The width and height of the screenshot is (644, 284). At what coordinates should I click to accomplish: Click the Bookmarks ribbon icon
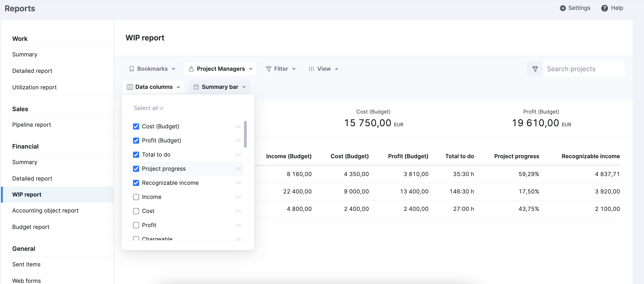(131, 69)
